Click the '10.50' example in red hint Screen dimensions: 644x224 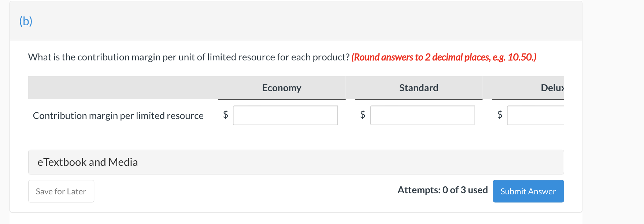(520, 57)
